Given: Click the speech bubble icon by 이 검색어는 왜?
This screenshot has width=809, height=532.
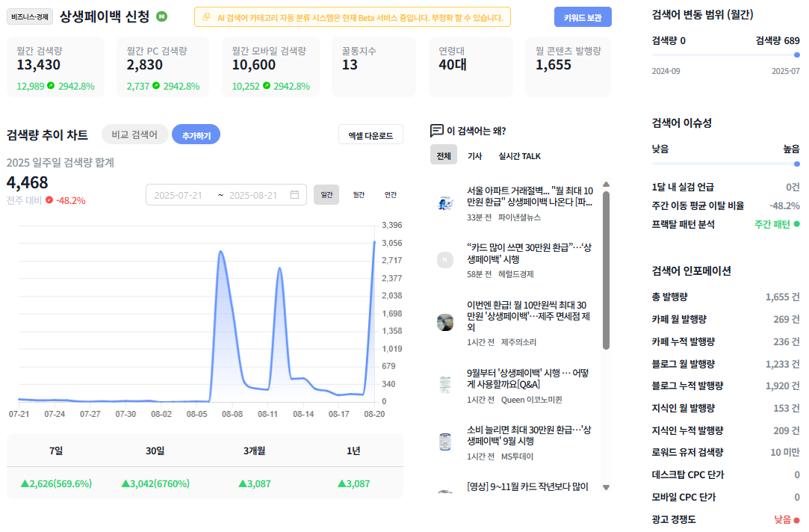Looking at the screenshot, I should point(436,131).
